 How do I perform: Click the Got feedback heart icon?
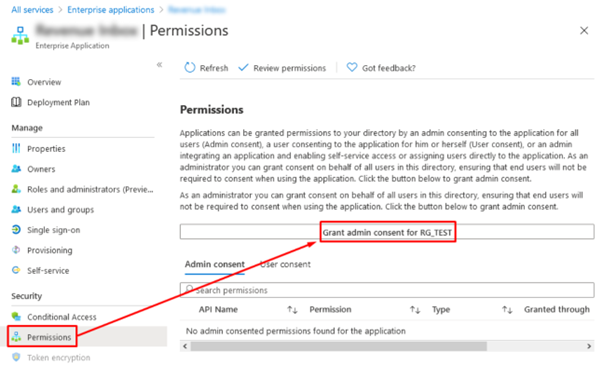(352, 68)
